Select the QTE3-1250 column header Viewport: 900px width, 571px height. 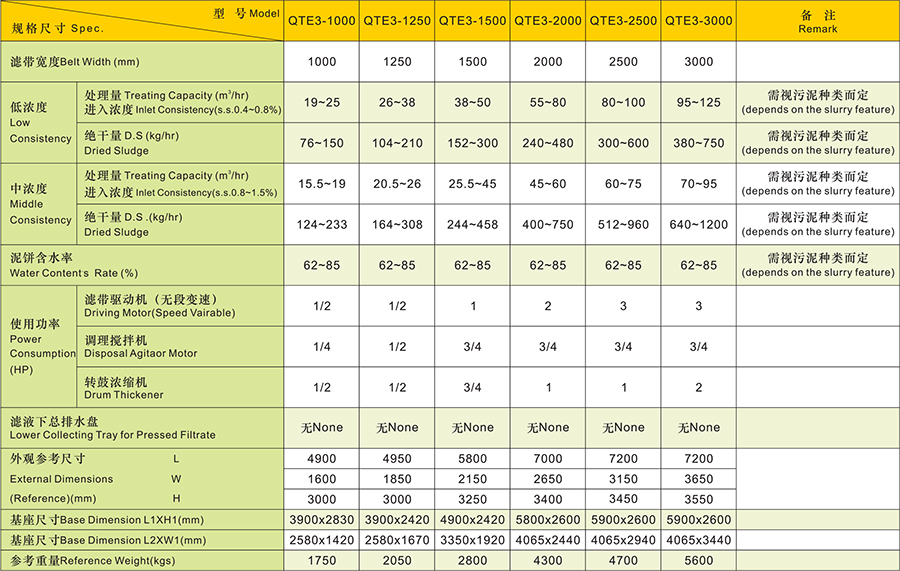(397, 20)
